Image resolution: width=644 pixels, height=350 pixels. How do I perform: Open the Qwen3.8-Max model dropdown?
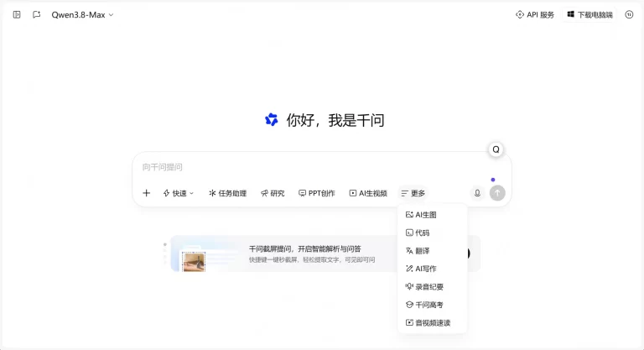click(x=82, y=15)
